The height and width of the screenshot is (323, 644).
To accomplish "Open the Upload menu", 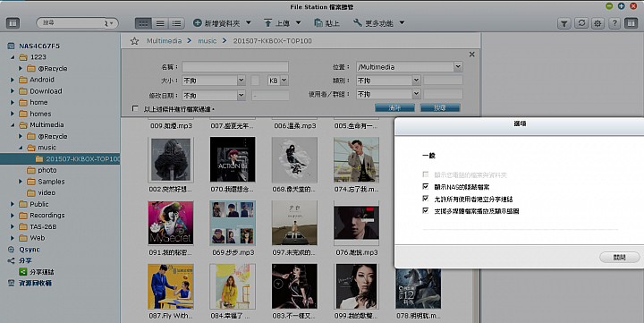I will pos(282,23).
